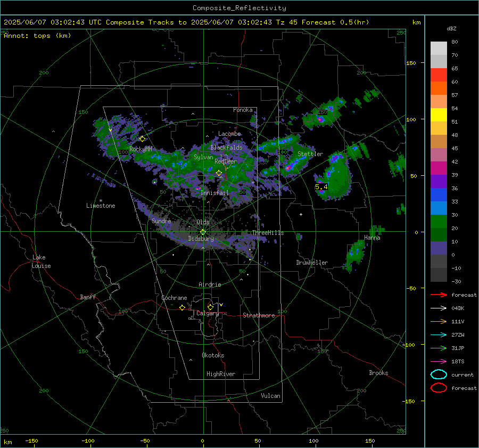Viewport: 479px width, 448px height.
Task: Click the 'Forecast 0.5(hr)' header text
Action: [x=335, y=22]
